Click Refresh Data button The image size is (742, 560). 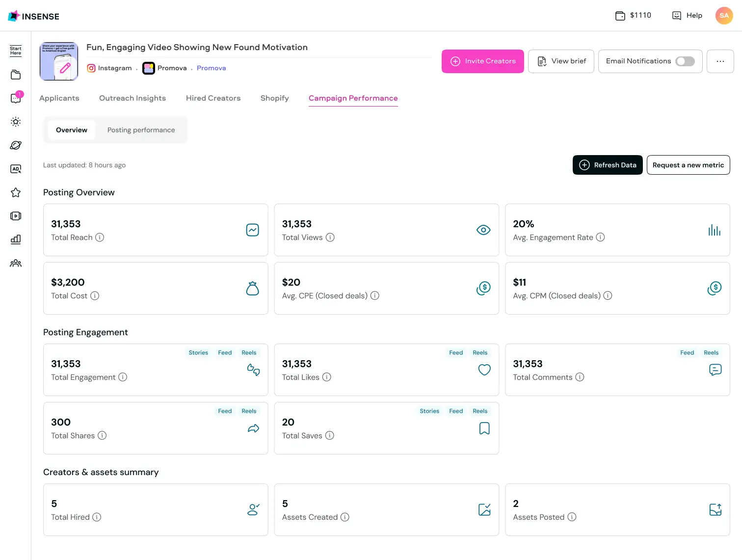[608, 165]
